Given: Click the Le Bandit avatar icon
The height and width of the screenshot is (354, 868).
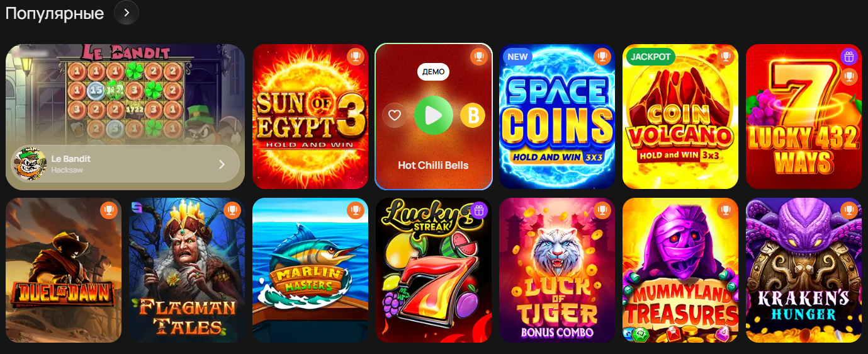Looking at the screenshot, I should (30, 164).
